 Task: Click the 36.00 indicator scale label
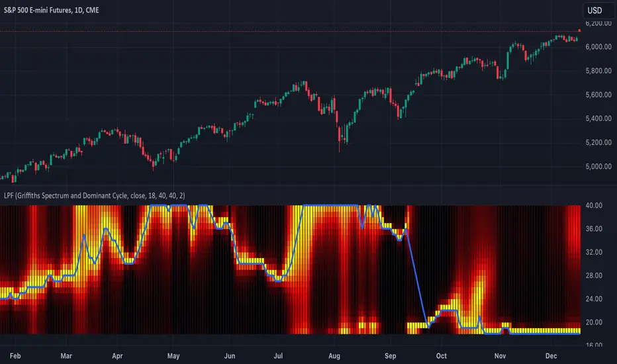point(594,228)
